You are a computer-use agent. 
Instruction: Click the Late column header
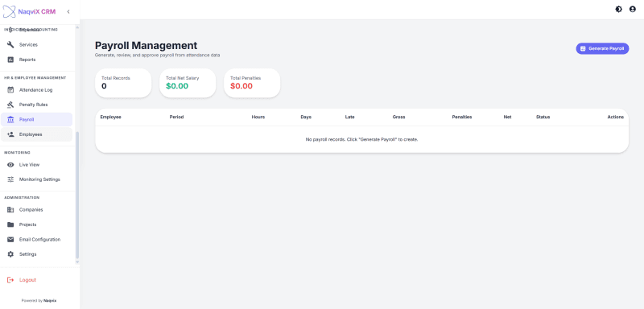pyautogui.click(x=350, y=117)
